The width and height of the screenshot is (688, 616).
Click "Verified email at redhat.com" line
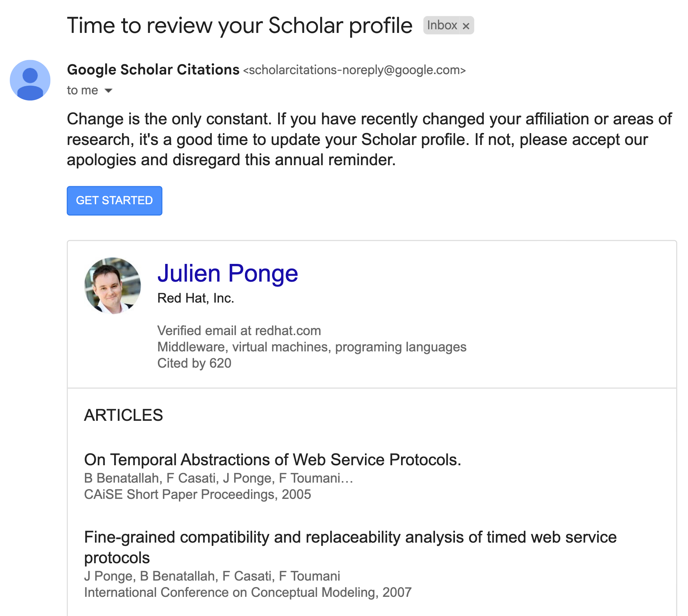tap(239, 331)
